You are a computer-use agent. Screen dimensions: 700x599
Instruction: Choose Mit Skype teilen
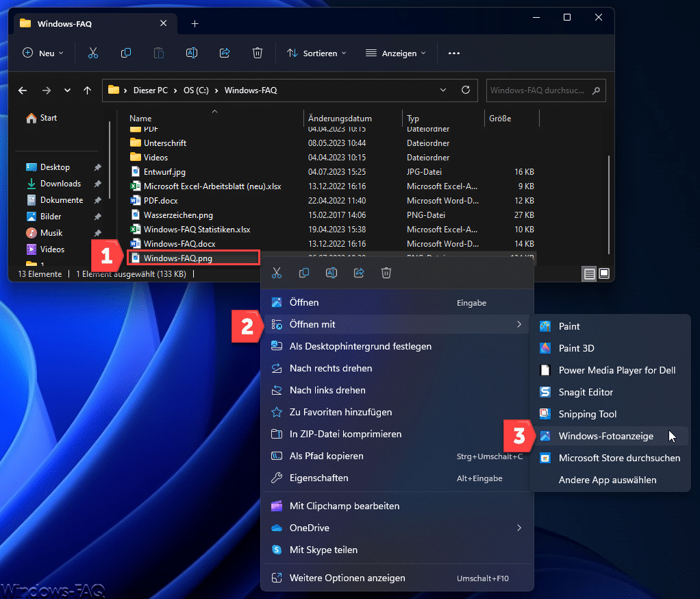(397, 550)
